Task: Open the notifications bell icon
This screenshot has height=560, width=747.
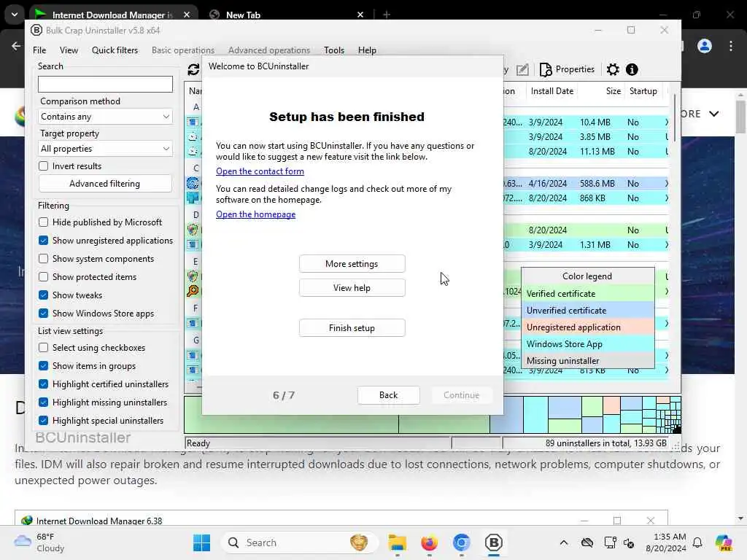Action: pyautogui.click(x=697, y=542)
